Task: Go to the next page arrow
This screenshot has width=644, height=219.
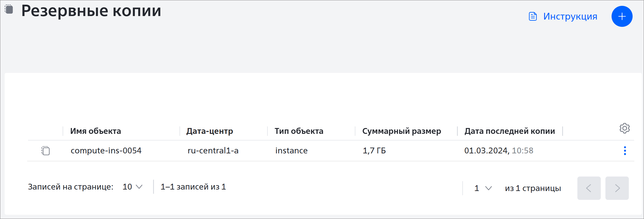Action: tap(617, 188)
